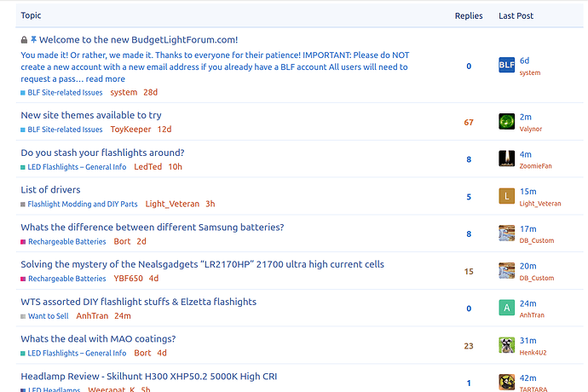Open Bort author link beside 4d

(x=142, y=354)
